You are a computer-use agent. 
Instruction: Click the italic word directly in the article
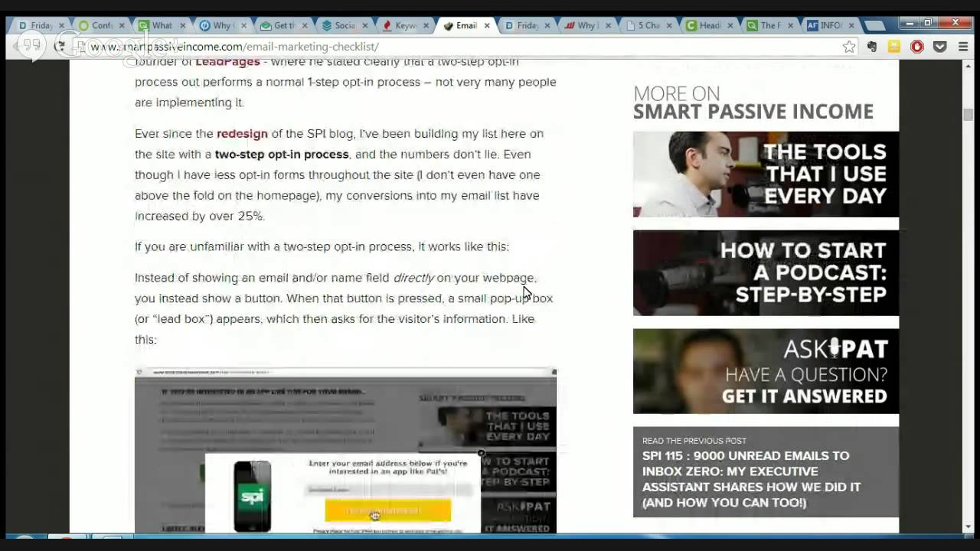(413, 278)
